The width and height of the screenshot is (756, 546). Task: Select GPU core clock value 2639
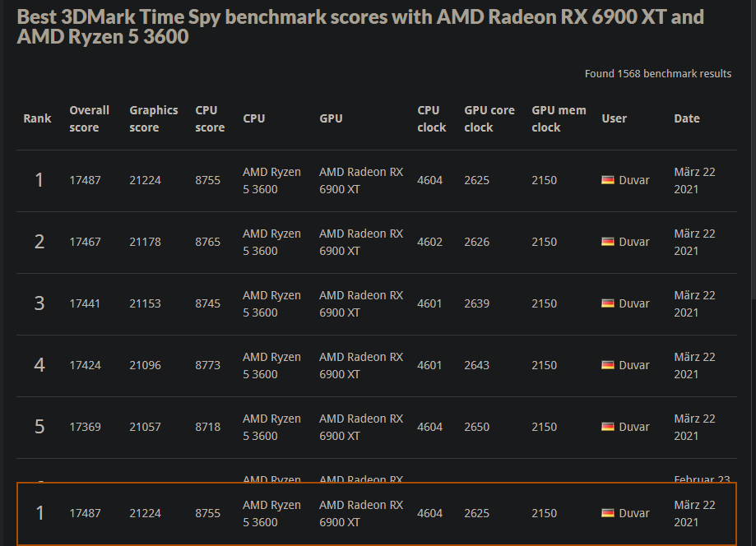coord(477,303)
